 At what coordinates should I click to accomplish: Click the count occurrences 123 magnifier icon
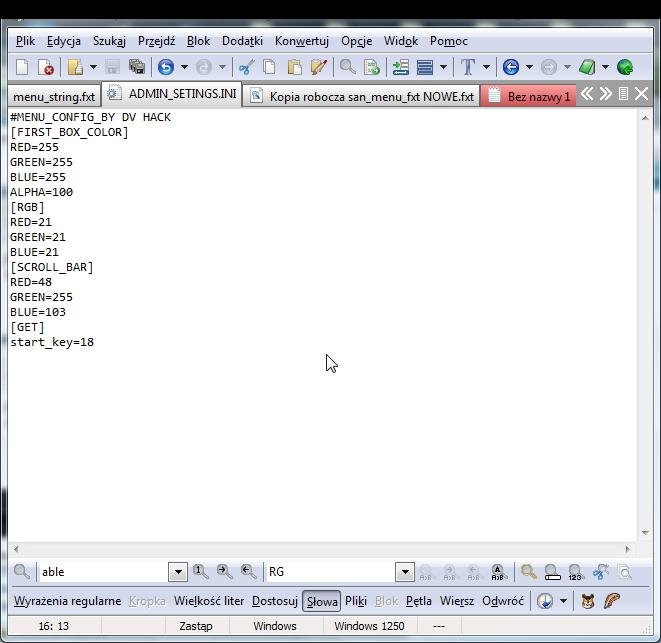(576, 573)
